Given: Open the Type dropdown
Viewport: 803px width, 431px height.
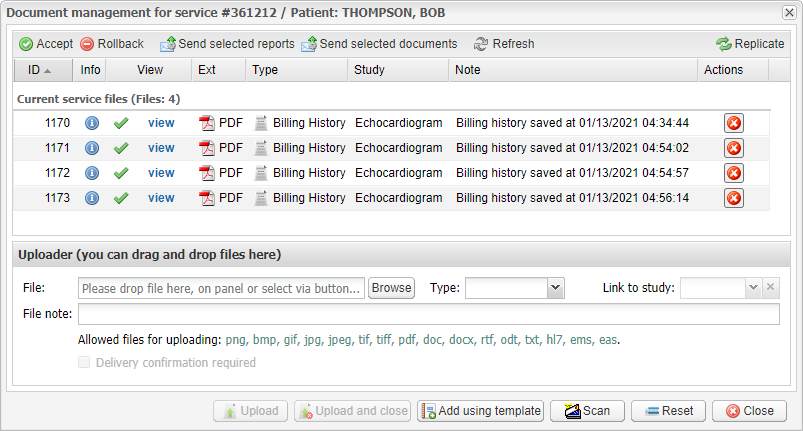Looking at the screenshot, I should pos(555,288).
